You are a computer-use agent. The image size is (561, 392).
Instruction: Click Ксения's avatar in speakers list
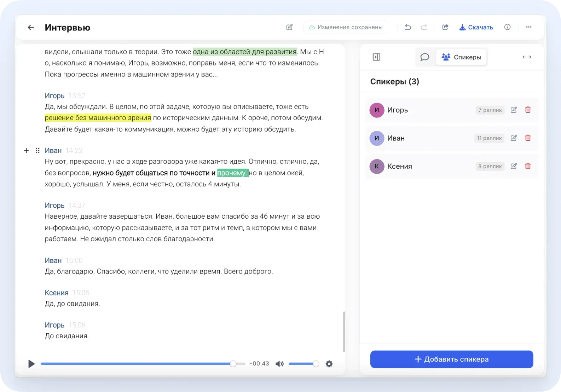click(x=377, y=166)
